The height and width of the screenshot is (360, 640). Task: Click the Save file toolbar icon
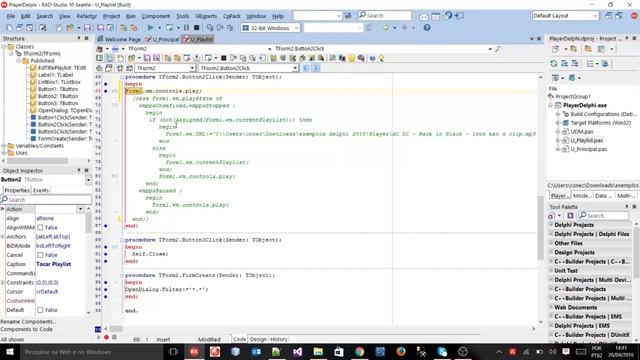click(x=87, y=28)
